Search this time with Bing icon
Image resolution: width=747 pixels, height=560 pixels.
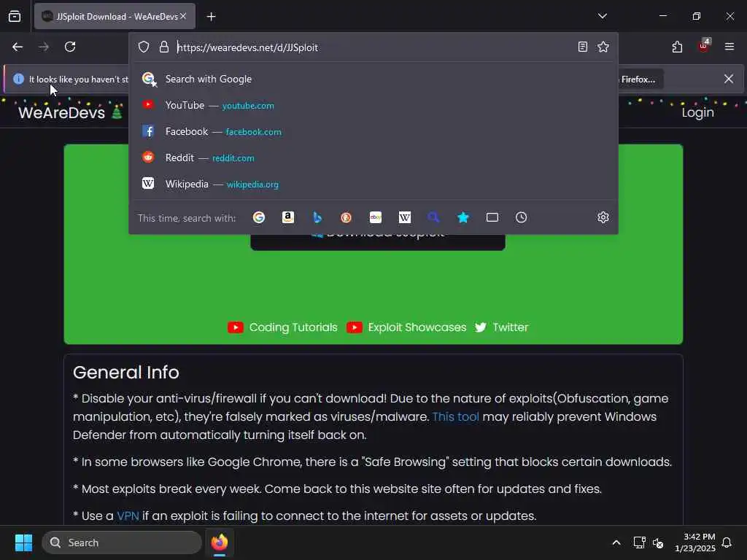[x=317, y=217]
